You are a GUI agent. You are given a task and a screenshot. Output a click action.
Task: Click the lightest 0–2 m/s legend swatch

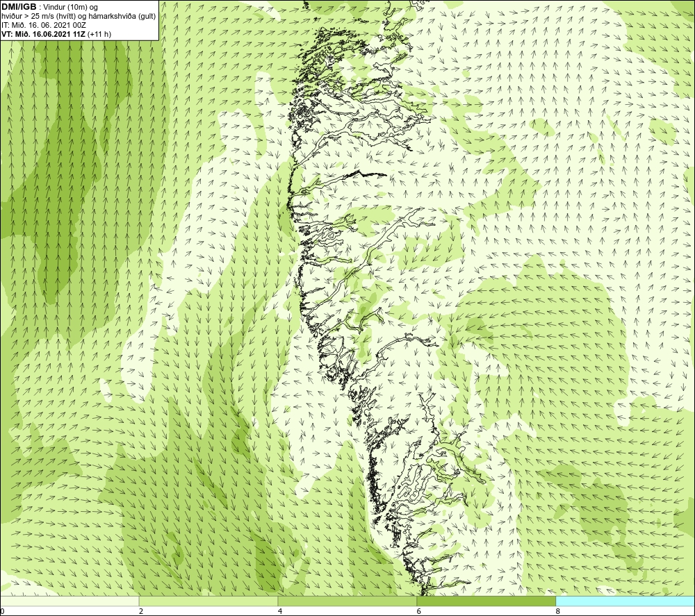click(x=69, y=601)
